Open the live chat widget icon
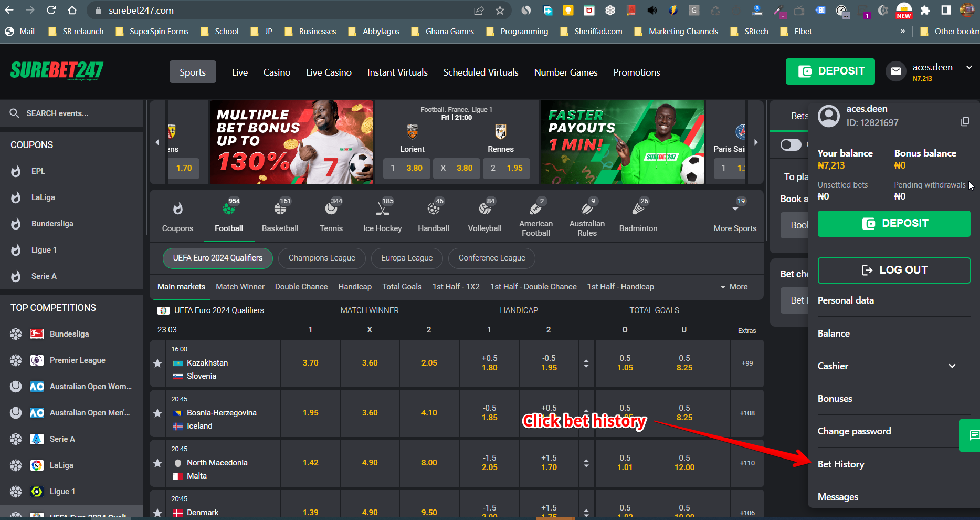Viewport: 980px width, 520px height. (x=973, y=435)
